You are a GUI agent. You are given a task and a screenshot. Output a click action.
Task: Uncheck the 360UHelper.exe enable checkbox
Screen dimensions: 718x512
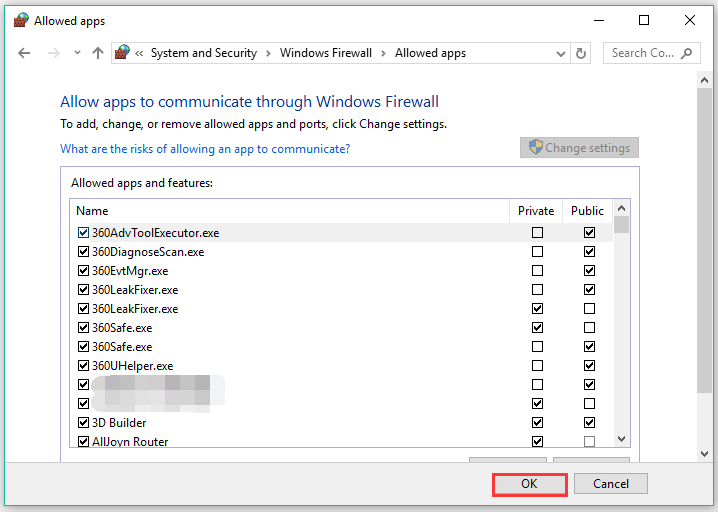pos(83,365)
